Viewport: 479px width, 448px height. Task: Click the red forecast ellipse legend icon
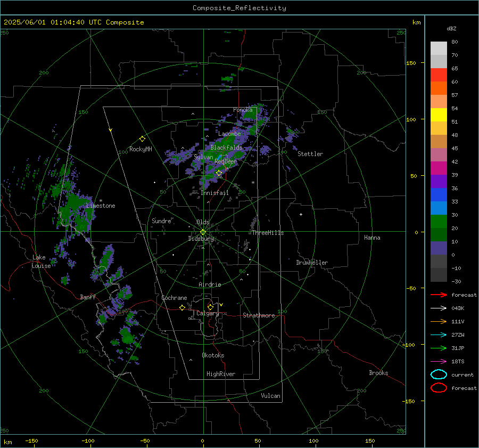439,388
